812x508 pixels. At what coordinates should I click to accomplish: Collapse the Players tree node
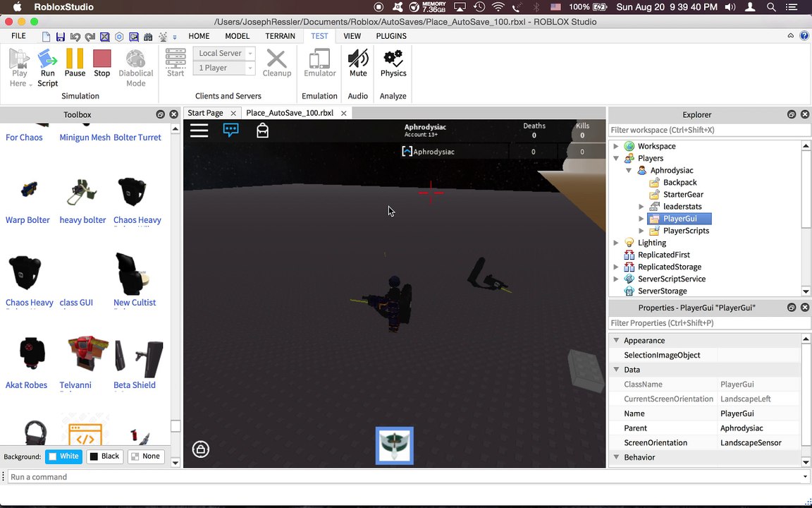(x=616, y=158)
